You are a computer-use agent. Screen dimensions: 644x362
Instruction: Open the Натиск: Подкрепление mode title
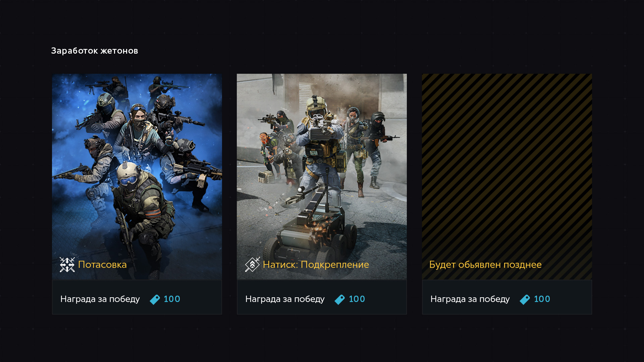click(316, 265)
